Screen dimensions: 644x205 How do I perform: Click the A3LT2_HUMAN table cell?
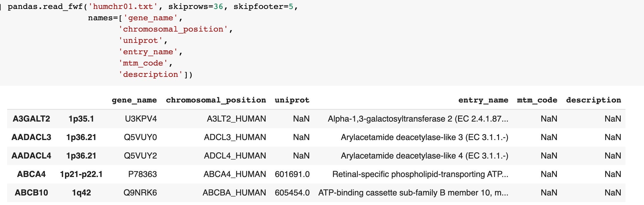(x=236, y=119)
